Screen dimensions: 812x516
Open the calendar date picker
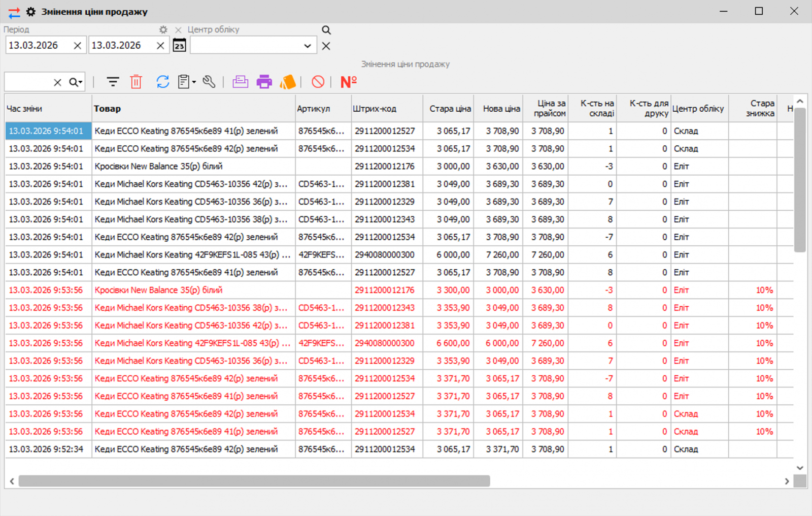[x=179, y=46]
